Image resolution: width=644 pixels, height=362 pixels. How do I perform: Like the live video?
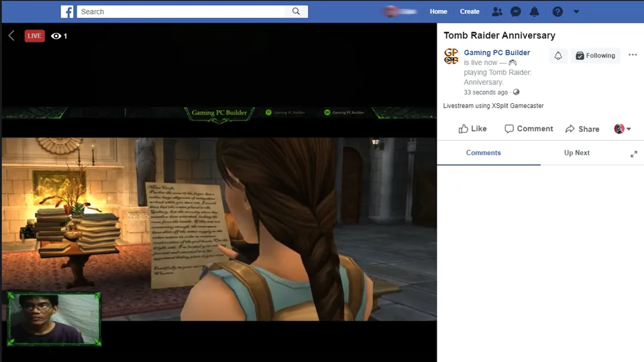[x=472, y=129]
